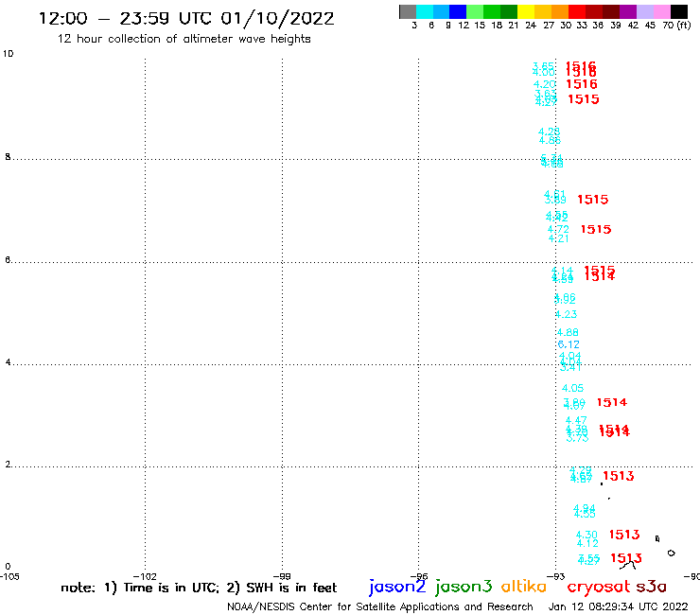
Task: Click the '6.12' wave height value
Action: tap(569, 344)
